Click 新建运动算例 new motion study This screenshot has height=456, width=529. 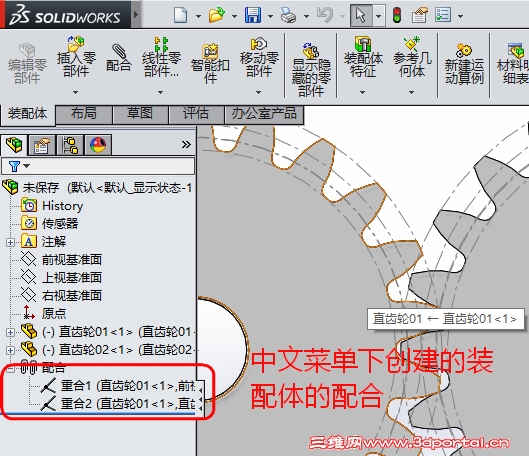464,64
